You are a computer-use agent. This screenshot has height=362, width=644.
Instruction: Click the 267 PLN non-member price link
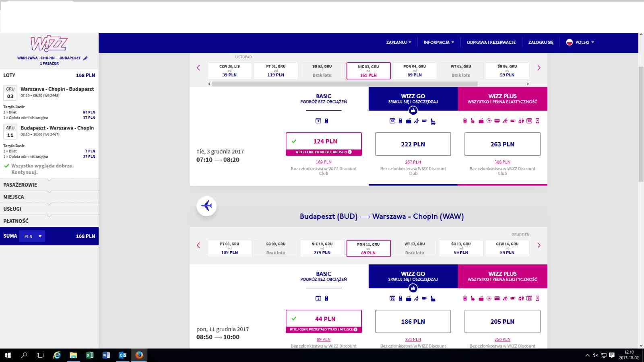413,162
